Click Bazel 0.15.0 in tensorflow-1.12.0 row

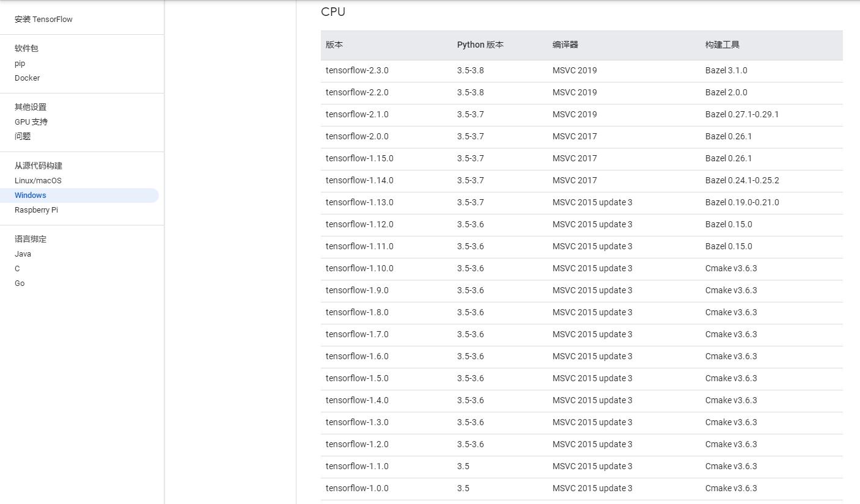coord(729,224)
